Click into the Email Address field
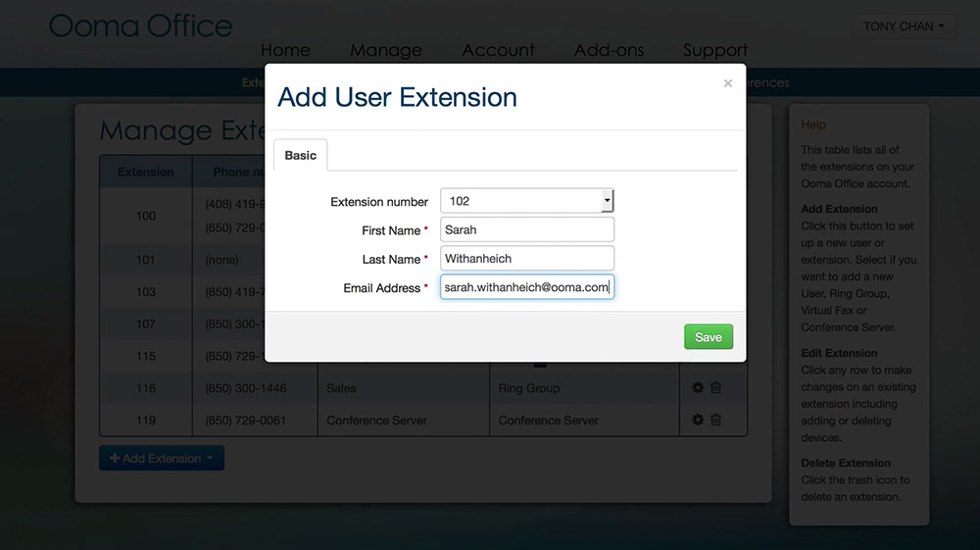 point(526,287)
